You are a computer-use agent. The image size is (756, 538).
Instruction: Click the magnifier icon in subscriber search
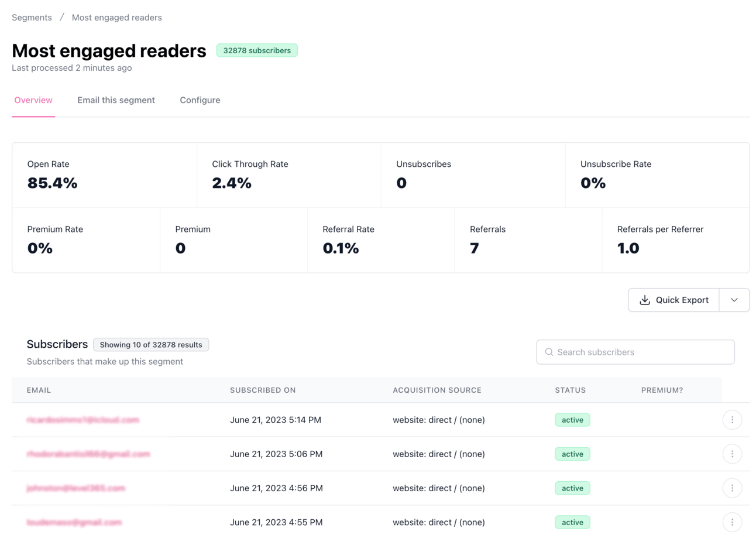click(x=549, y=352)
